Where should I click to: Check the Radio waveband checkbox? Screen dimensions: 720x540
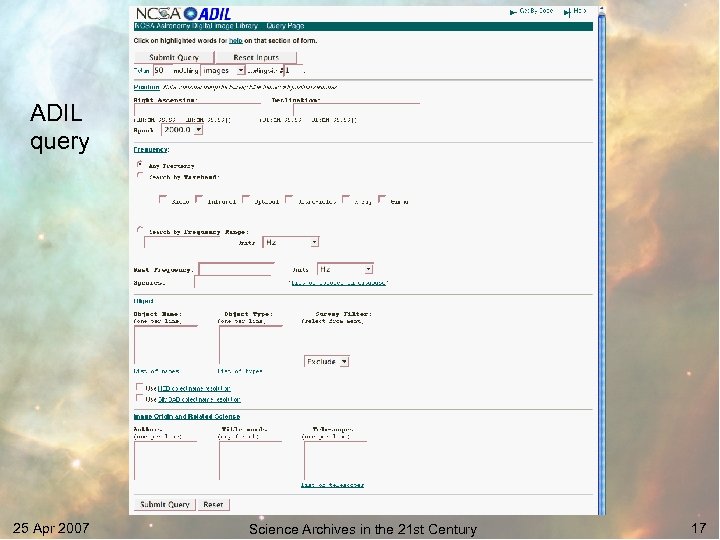[162, 199]
